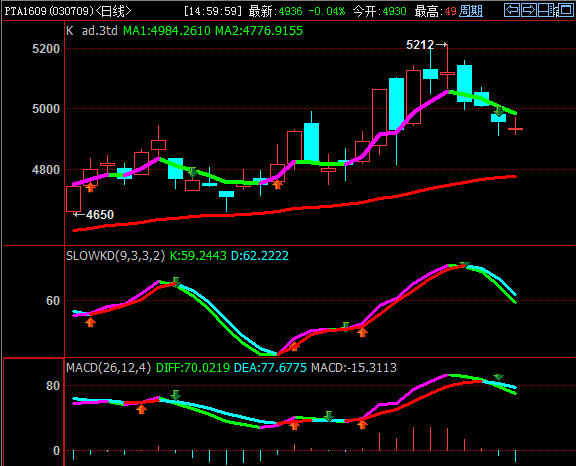This screenshot has height=466, width=576.
Task: Click first green sell arrow in SLOWKD panel
Action: 176,282
